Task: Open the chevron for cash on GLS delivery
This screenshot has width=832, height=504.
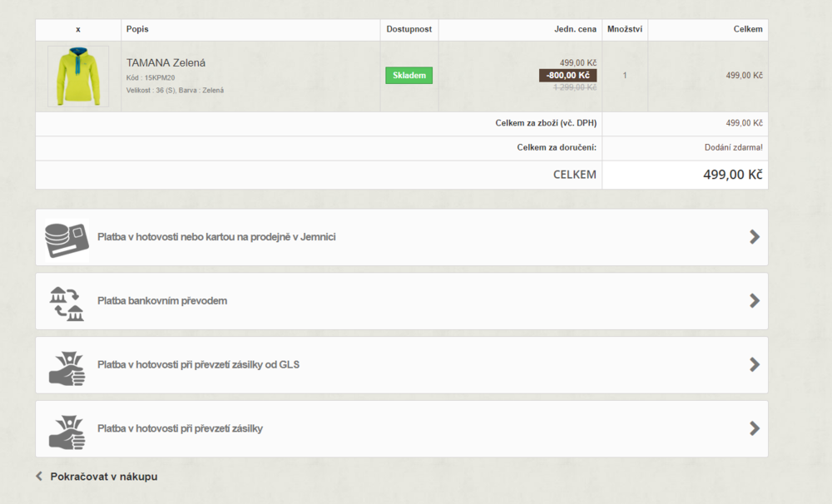Action: 754,364
